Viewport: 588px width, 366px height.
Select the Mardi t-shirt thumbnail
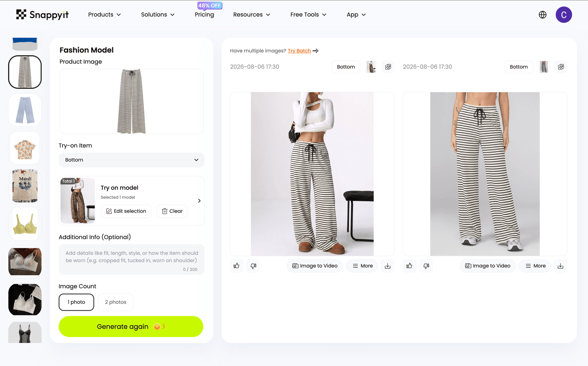coord(25,186)
